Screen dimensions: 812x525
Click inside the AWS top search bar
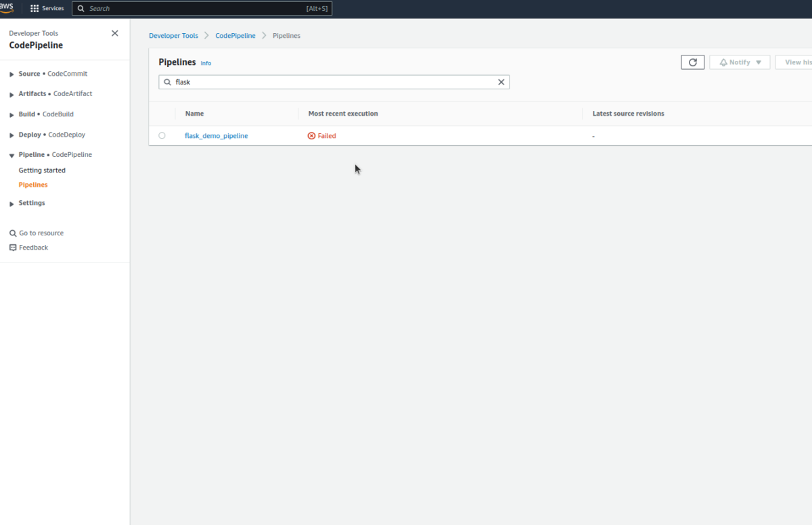[203, 8]
